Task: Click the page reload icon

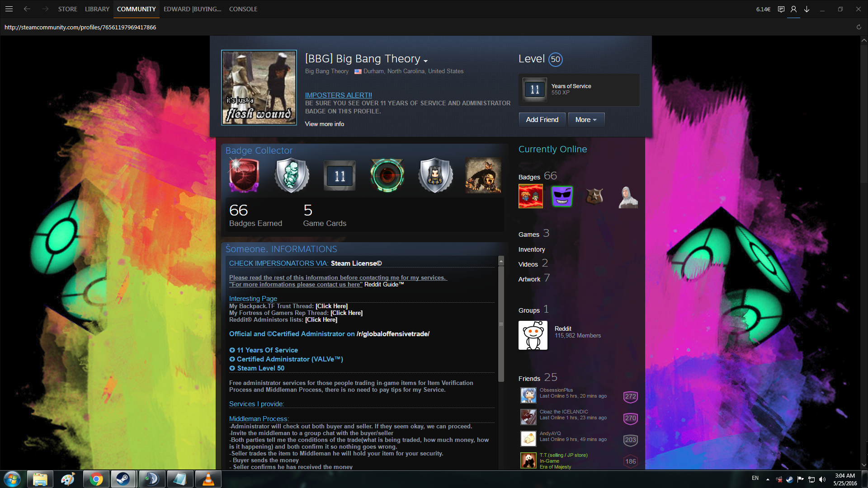Action: [859, 27]
